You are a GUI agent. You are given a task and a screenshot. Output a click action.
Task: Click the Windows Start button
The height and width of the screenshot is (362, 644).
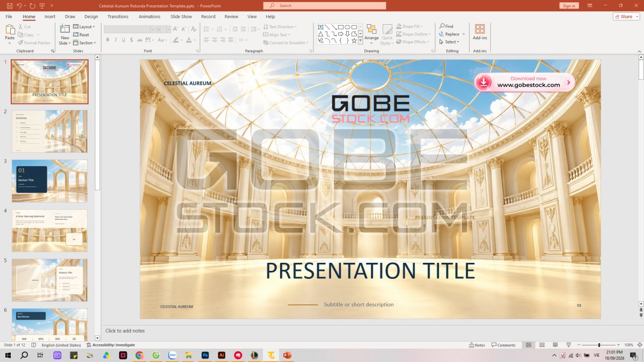click(x=8, y=355)
